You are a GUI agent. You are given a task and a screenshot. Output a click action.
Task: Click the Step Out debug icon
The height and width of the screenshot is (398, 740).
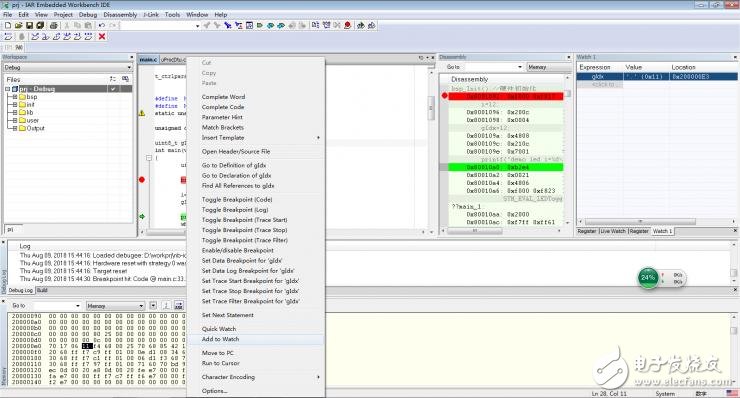(56, 36)
